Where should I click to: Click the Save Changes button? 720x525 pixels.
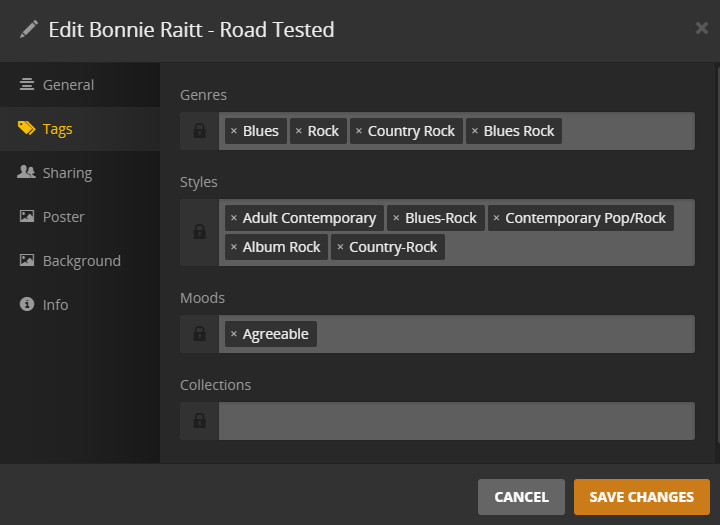pyautogui.click(x=641, y=497)
